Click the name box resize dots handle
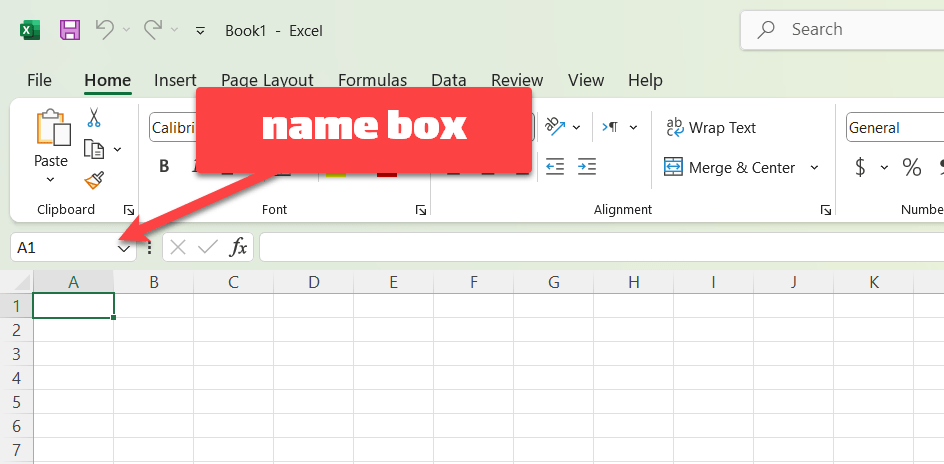Screen dimensions: 944x464 click(x=150, y=248)
